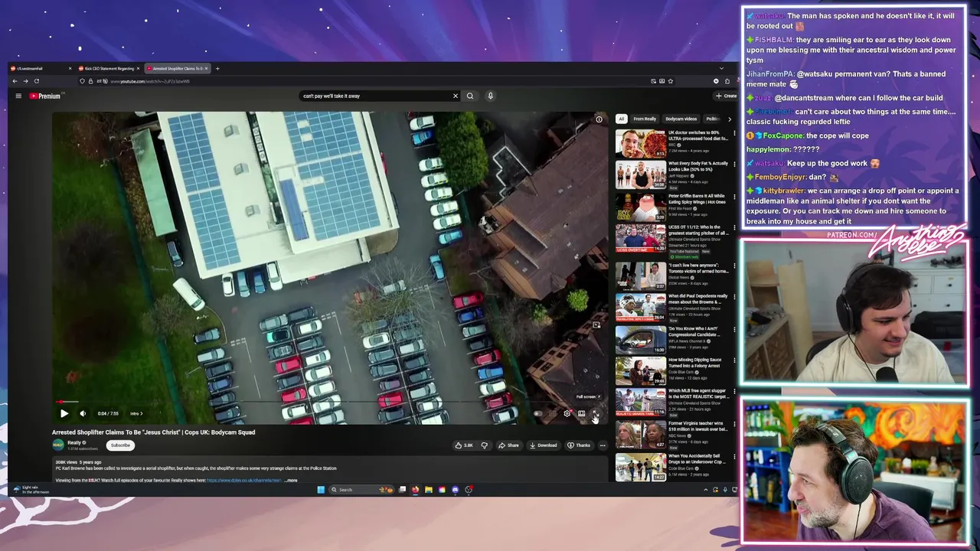Show more filter chips arrow

[729, 119]
